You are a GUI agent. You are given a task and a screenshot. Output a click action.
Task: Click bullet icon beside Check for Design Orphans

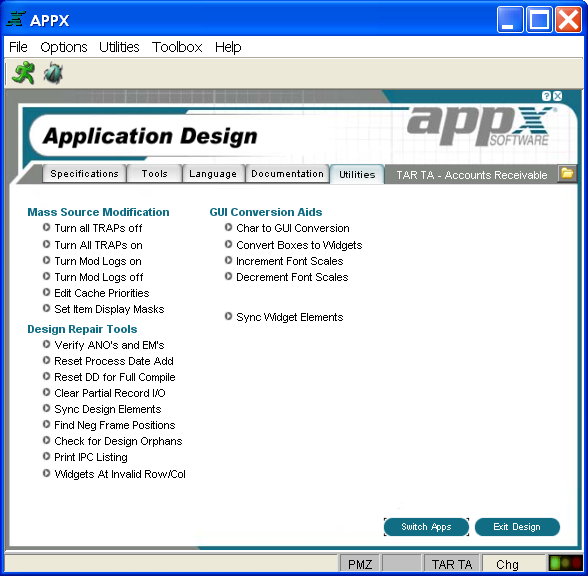[46, 440]
